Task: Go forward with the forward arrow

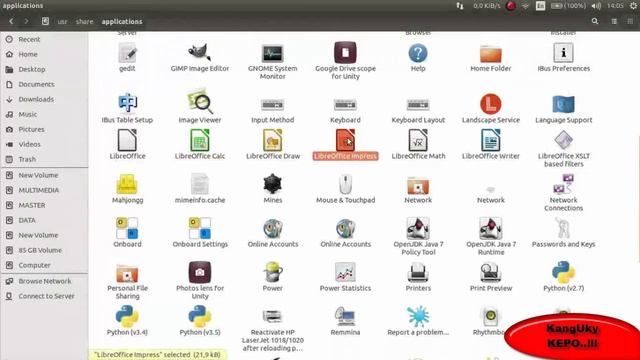Action: click(27, 21)
